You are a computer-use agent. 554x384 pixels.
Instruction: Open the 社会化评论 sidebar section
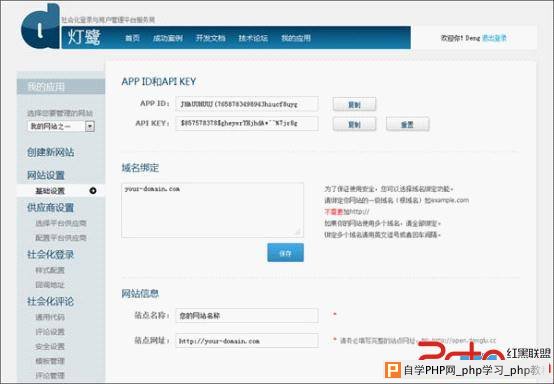click(51, 301)
